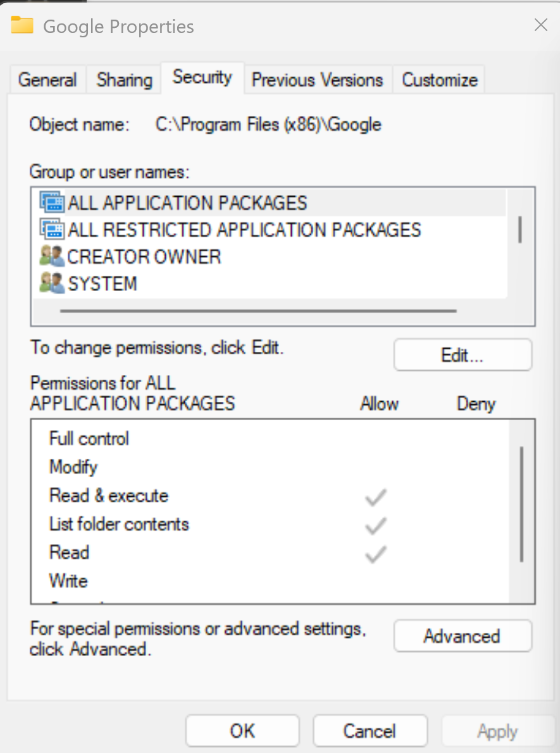This screenshot has height=753, width=560.
Task: Open the Sharing tab
Action: pyautogui.click(x=125, y=80)
